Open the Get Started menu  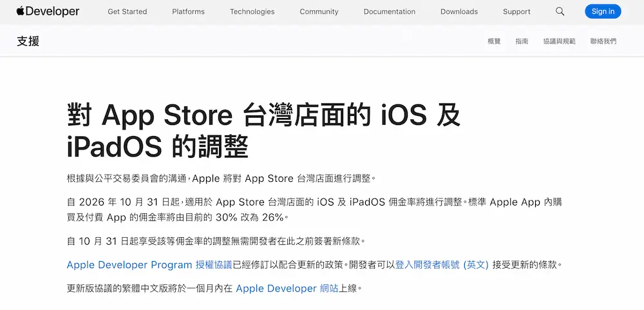[x=128, y=12]
